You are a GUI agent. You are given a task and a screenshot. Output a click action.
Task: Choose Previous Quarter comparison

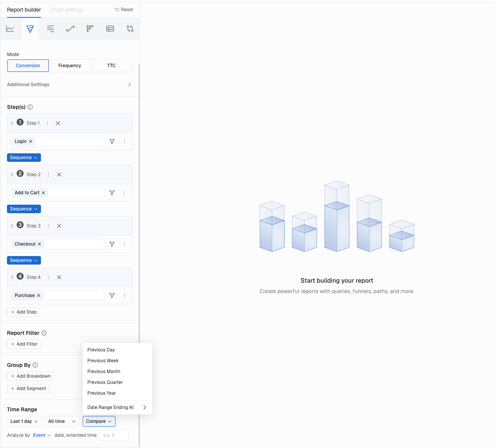pyautogui.click(x=117, y=382)
